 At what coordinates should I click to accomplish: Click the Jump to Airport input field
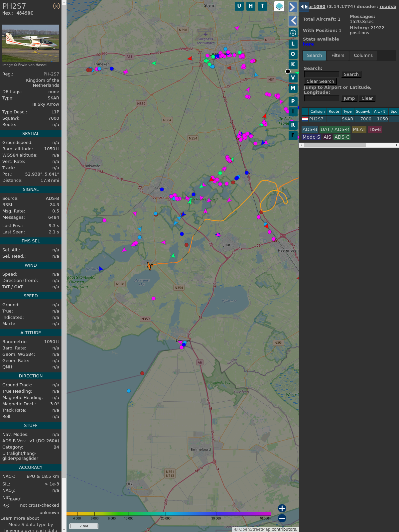[322, 98]
